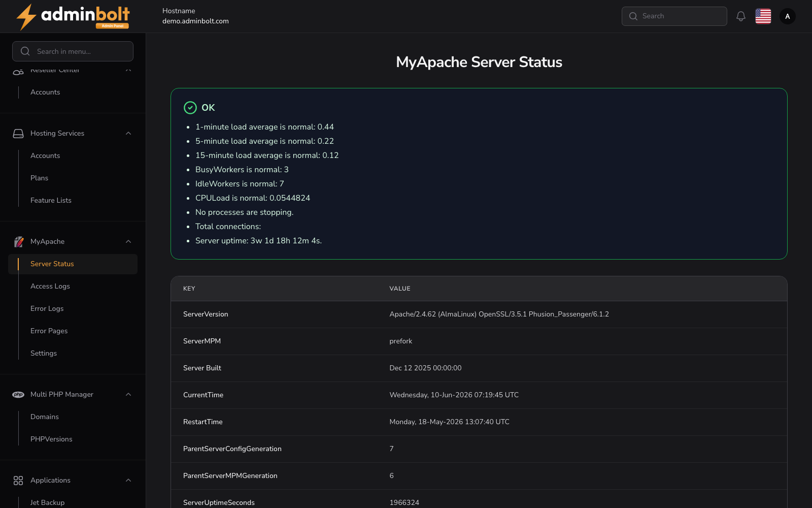Collapse the Multi PHP Manager section
812x508 pixels.
pos(128,395)
